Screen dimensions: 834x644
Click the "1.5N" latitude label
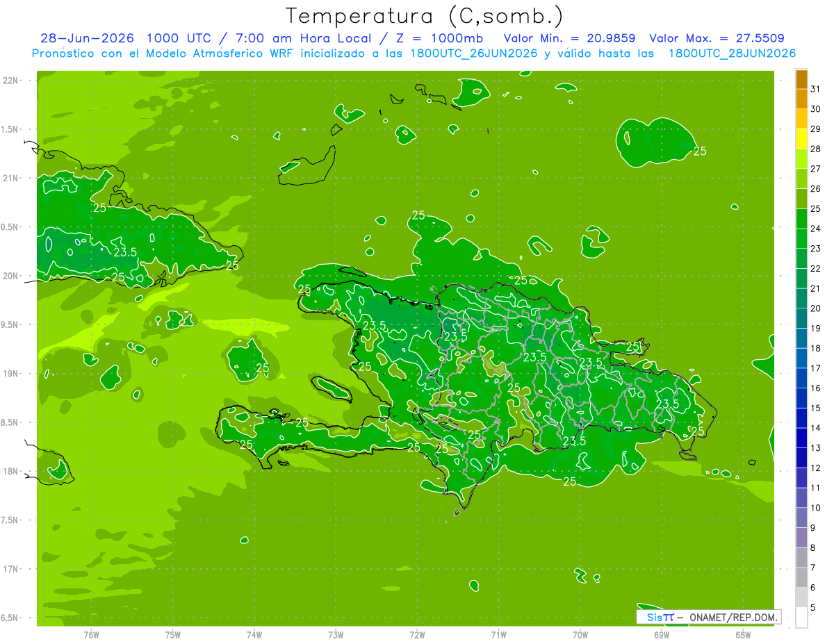point(10,129)
